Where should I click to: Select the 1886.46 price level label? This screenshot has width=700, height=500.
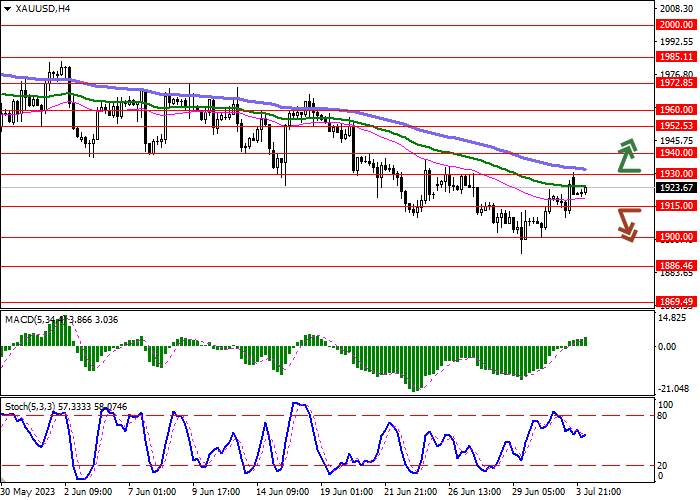pyautogui.click(x=676, y=266)
